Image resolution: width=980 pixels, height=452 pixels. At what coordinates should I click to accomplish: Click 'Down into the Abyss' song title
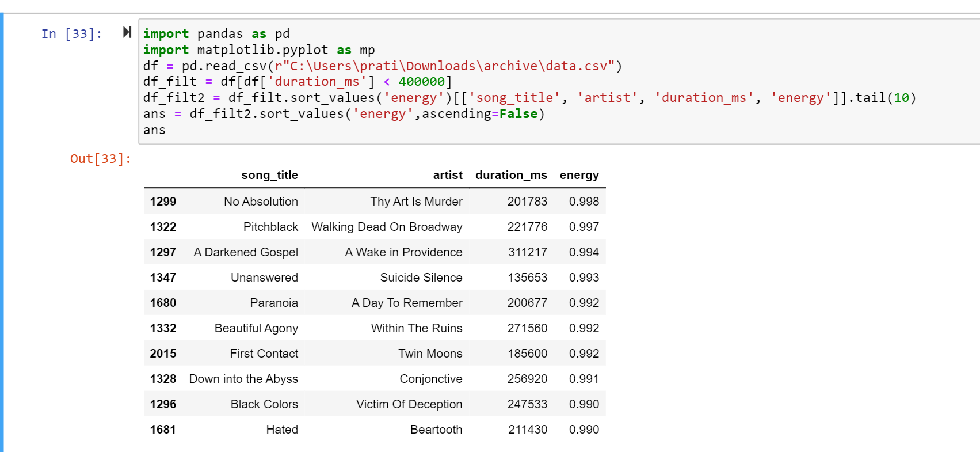(x=243, y=379)
